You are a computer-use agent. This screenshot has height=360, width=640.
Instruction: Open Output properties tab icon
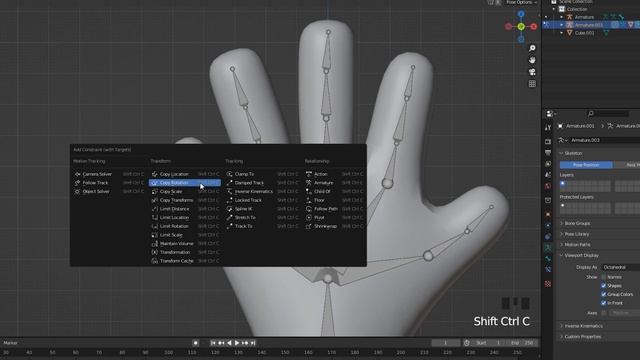click(548, 153)
